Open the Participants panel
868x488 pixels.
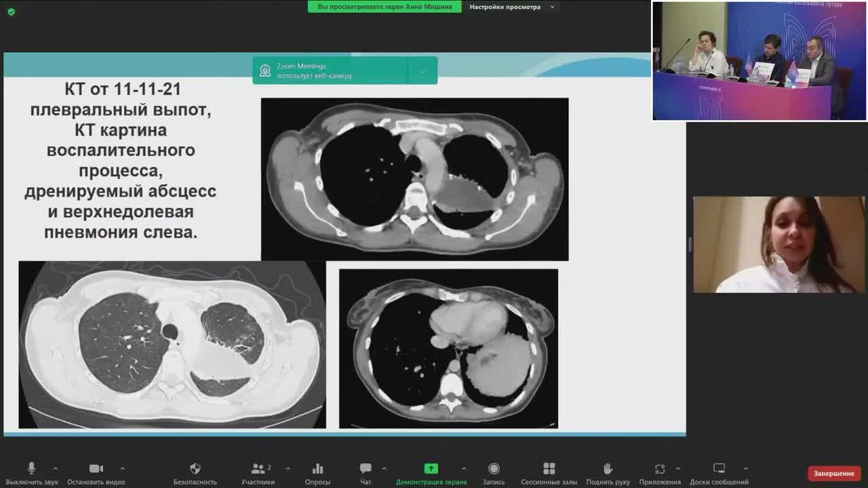click(x=258, y=469)
